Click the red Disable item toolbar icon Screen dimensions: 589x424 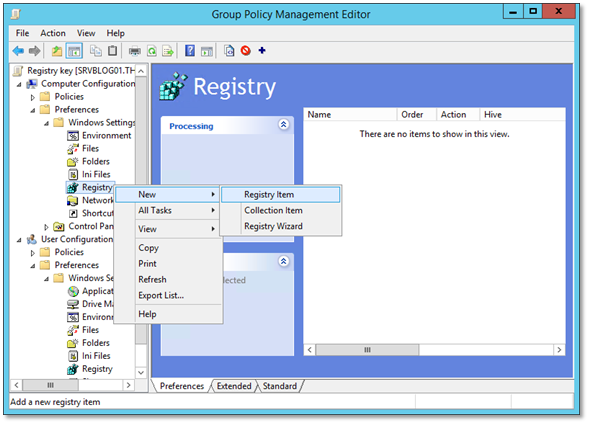[x=246, y=50]
